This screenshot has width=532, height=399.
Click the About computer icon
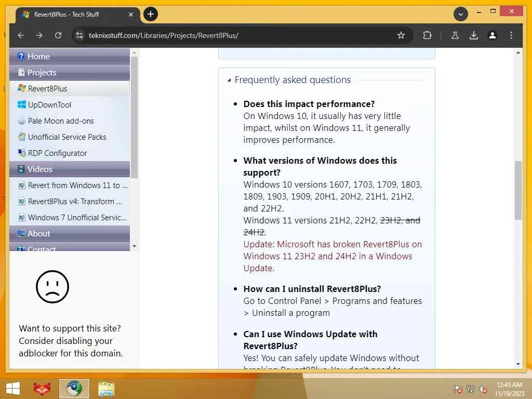click(21, 233)
